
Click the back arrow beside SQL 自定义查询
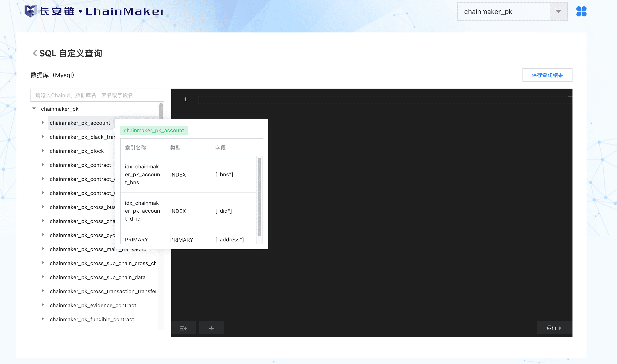[35, 53]
